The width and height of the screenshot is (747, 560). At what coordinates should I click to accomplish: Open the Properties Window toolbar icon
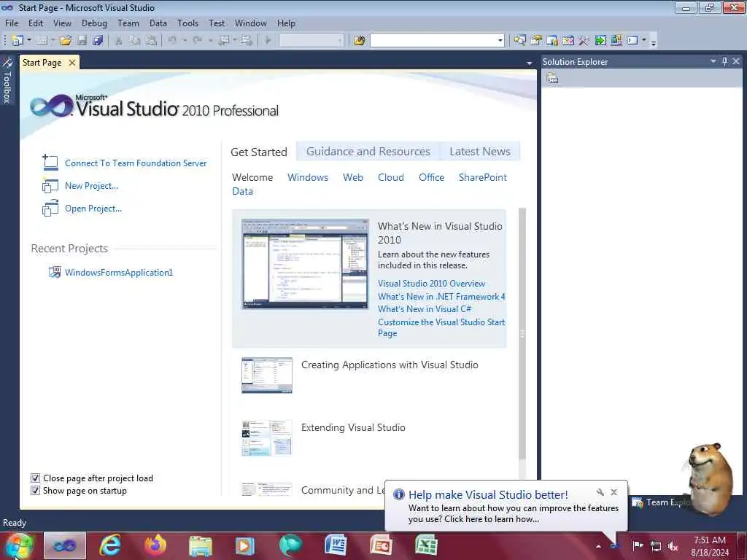536,41
